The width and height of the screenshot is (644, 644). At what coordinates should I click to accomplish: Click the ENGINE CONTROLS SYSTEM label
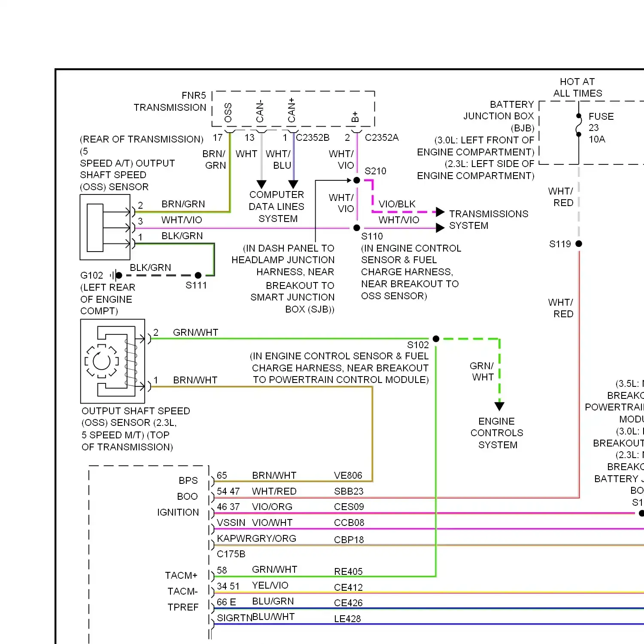point(497,433)
